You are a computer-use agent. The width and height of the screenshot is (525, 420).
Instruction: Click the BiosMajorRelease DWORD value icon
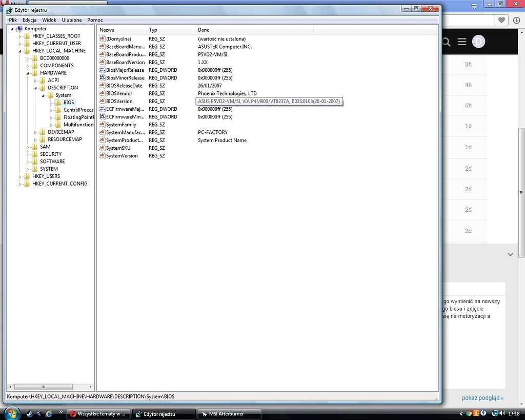[x=102, y=70]
